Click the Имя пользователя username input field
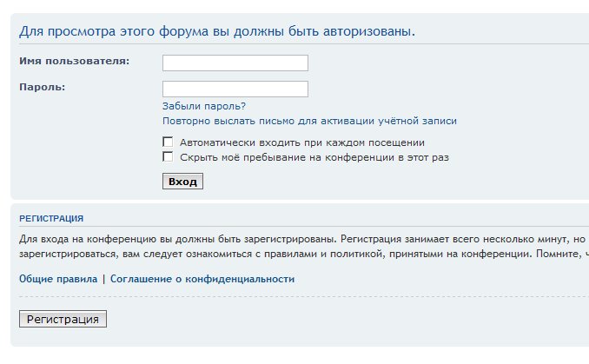The image size is (589, 364). click(x=235, y=63)
